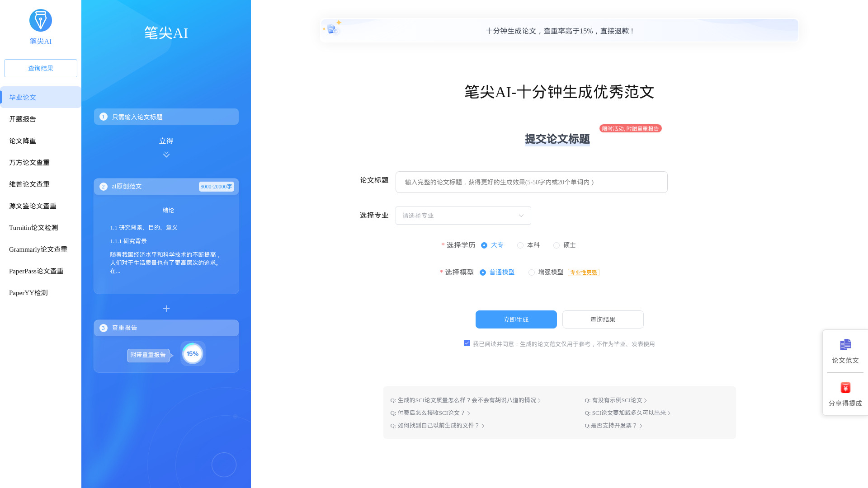
Task: Expand the 选择专业 dropdown menu
Action: point(462,215)
